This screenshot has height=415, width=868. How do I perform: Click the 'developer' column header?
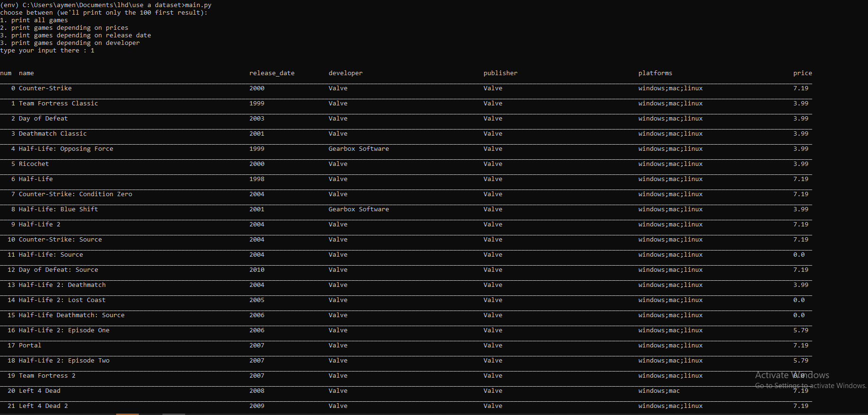(346, 73)
